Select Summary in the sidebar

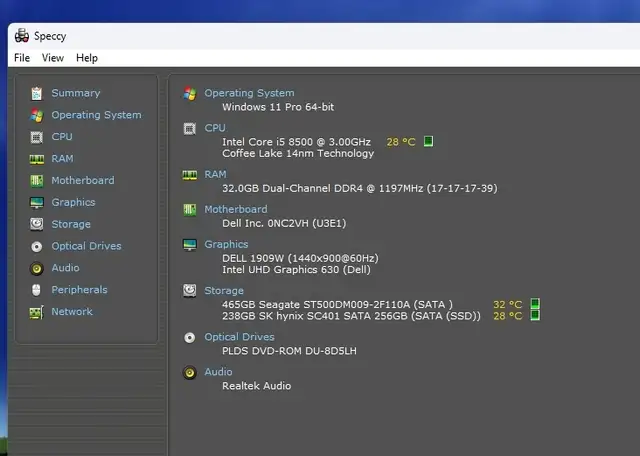coord(76,93)
